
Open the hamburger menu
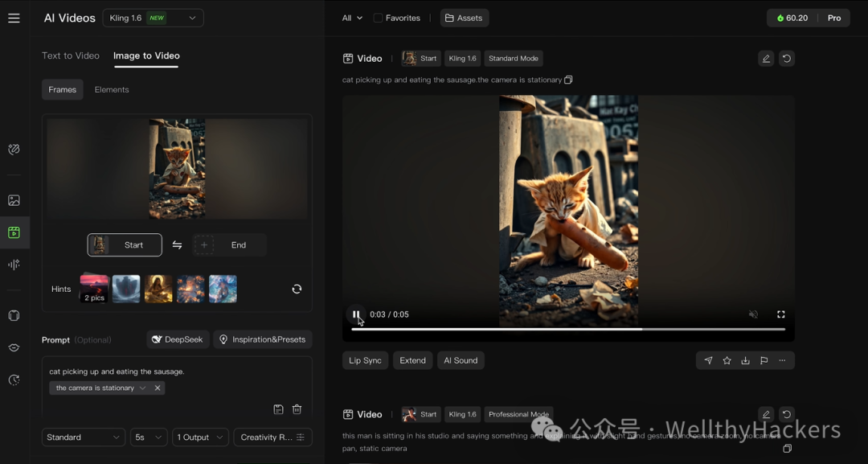coord(14,18)
